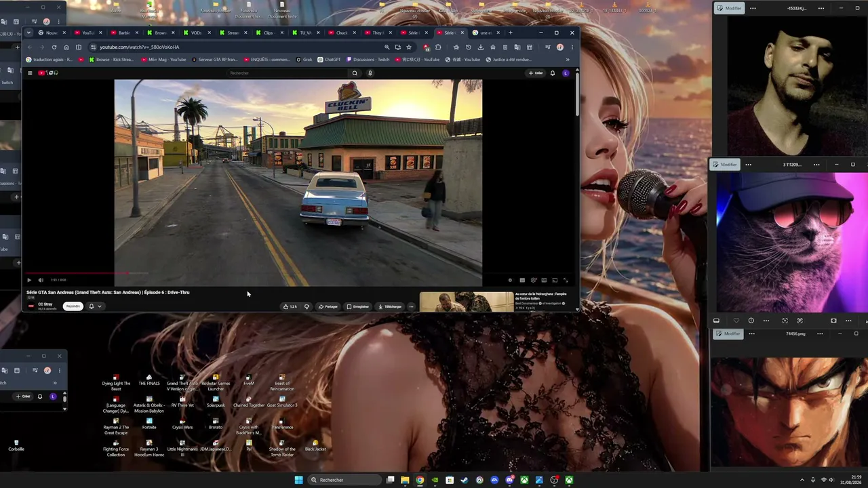Image resolution: width=868 pixels, height=488 pixels.
Task: Show hidden system tray icons chevron
Action: pos(802,480)
